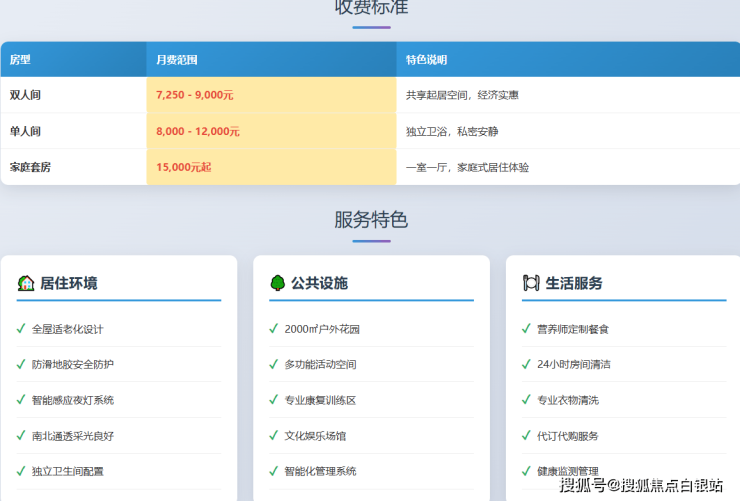
Task: Click the checkmark beside 专业康复训练区
Action: pos(274,400)
